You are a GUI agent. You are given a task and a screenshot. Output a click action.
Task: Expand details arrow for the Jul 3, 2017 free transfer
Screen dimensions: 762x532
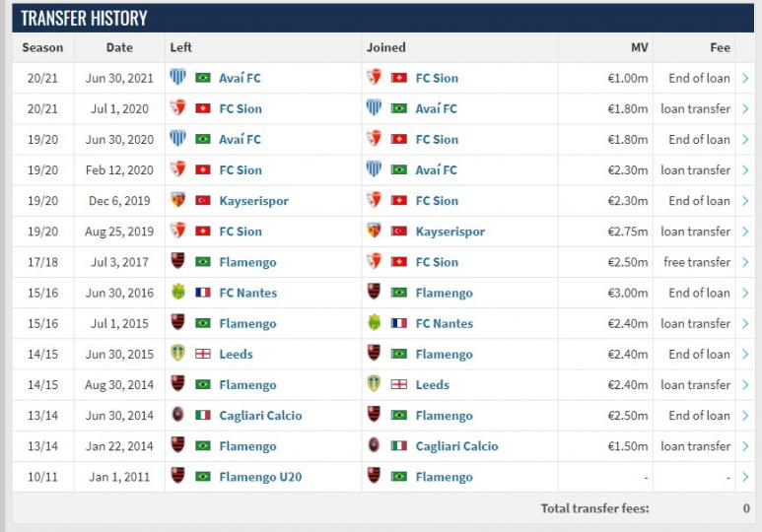click(x=745, y=262)
